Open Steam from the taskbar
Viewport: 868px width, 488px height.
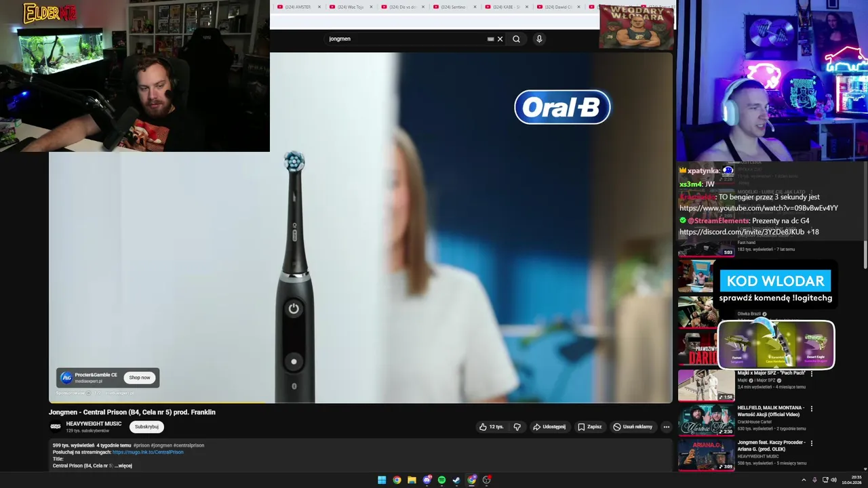pos(456,480)
